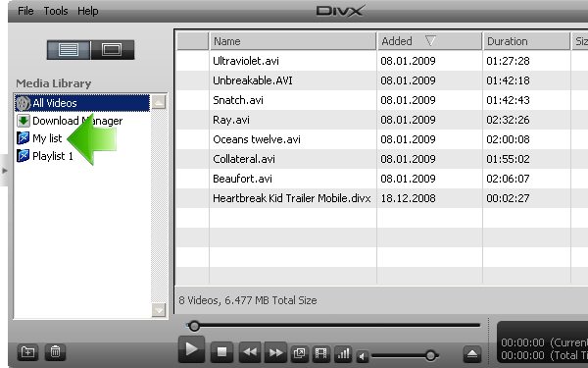Click added date 18.12.2008
The image size is (588, 368).
(x=408, y=198)
